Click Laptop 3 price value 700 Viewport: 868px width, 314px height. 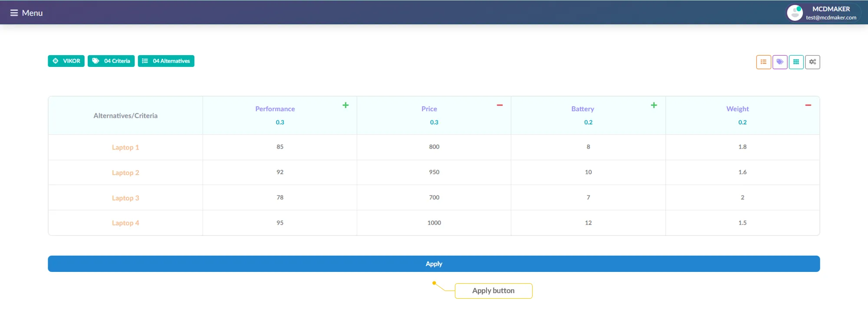point(434,198)
